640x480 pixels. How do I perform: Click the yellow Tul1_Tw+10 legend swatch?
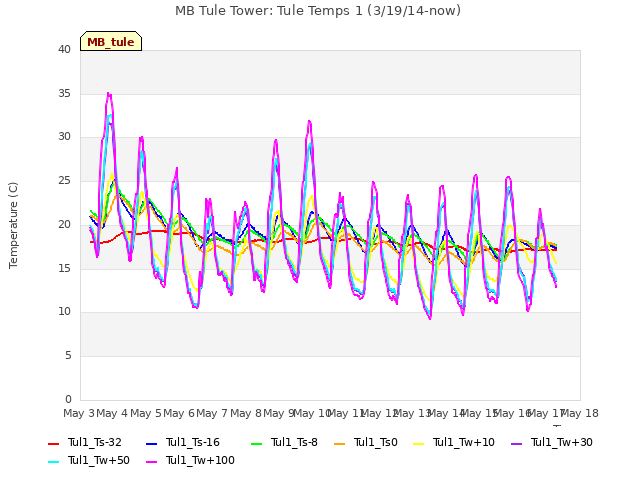pyautogui.click(x=419, y=444)
